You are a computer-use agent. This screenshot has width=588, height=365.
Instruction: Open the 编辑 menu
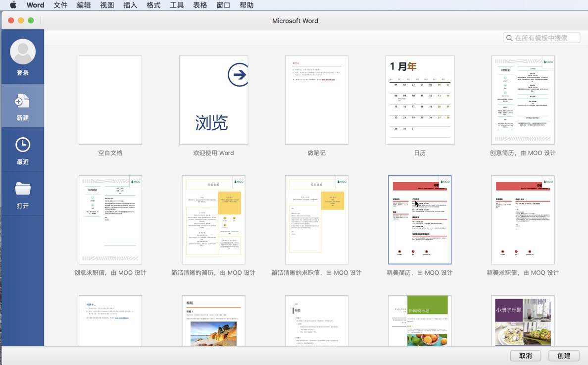click(x=84, y=5)
